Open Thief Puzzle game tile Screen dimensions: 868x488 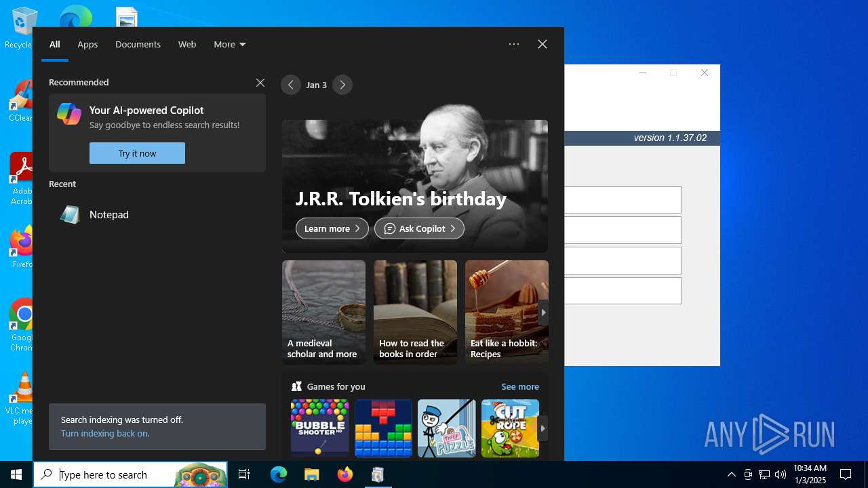pos(447,428)
